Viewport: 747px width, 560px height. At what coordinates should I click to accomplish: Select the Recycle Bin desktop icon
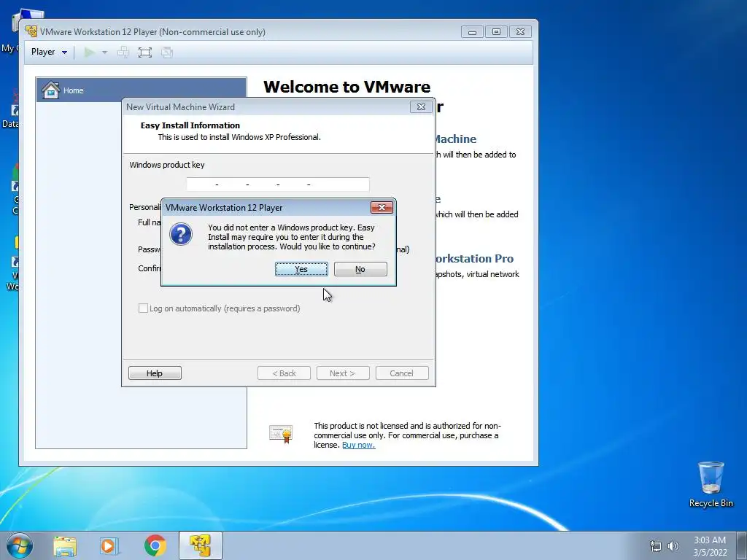tap(711, 484)
